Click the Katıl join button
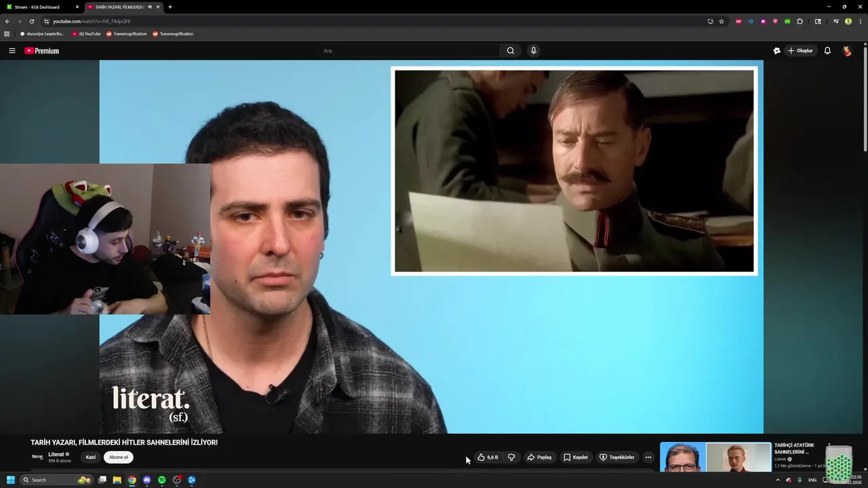This screenshot has height=488, width=868. [90, 457]
